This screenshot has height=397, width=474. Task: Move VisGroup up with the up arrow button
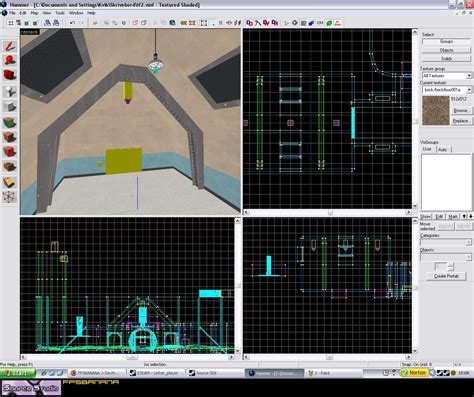point(464,216)
